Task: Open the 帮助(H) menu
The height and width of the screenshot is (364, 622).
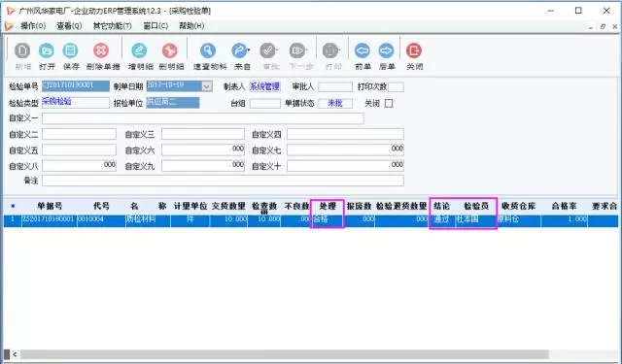Action: pos(191,26)
